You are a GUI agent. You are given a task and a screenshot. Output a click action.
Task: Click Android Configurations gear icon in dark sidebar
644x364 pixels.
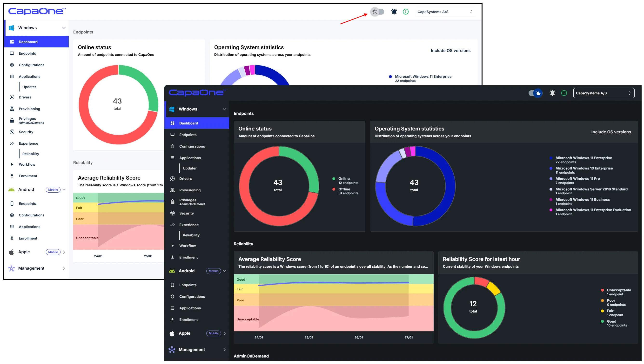point(172,297)
